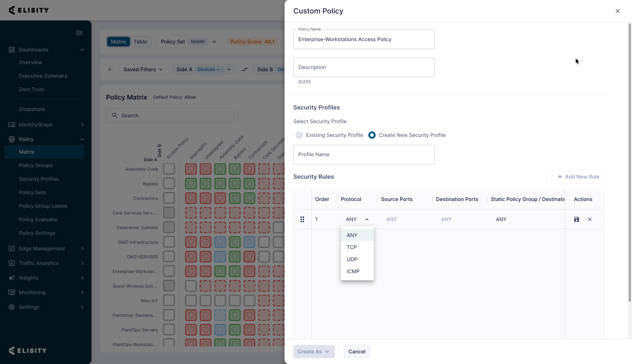The height and width of the screenshot is (364, 632).
Task: Select Create New Security Profile radio button
Action: pyautogui.click(x=372, y=135)
